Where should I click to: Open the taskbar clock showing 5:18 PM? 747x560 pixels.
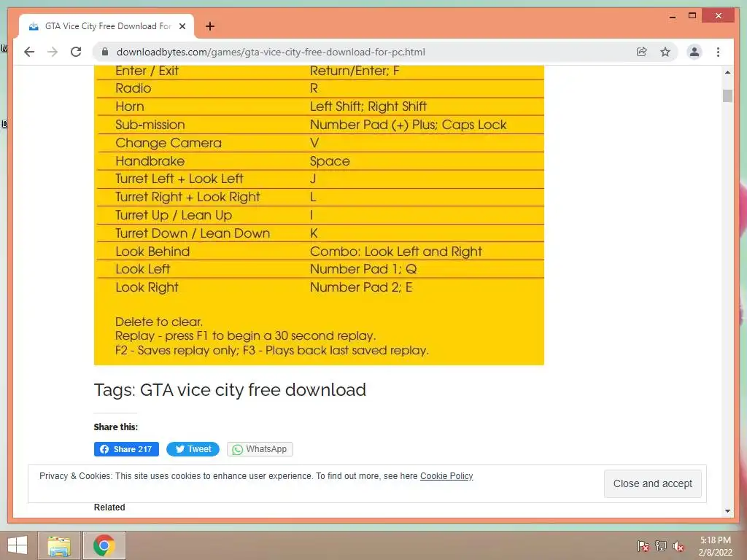point(715,546)
